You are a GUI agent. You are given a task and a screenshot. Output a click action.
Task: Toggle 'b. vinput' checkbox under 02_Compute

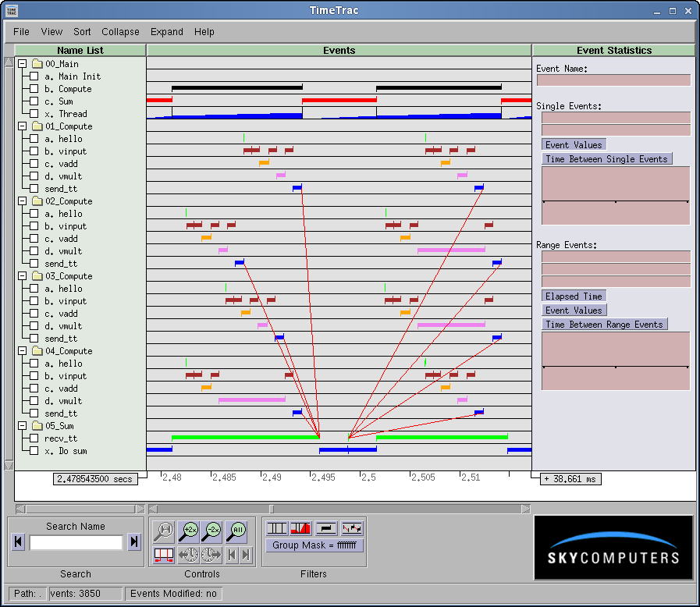[x=34, y=226]
